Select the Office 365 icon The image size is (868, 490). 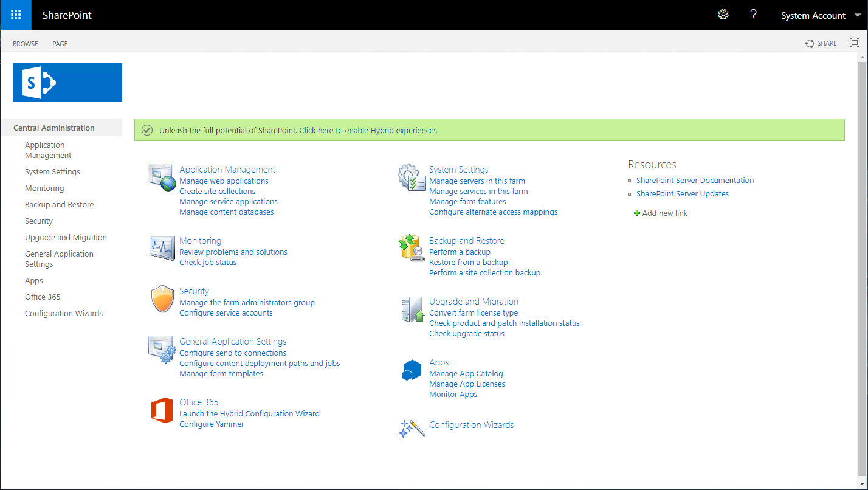click(x=162, y=410)
